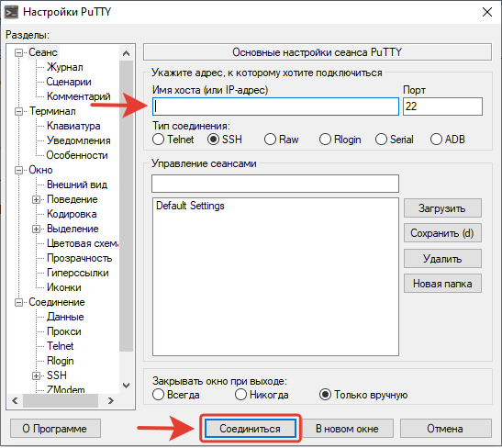Select the Telnet connection type

click(x=173, y=140)
